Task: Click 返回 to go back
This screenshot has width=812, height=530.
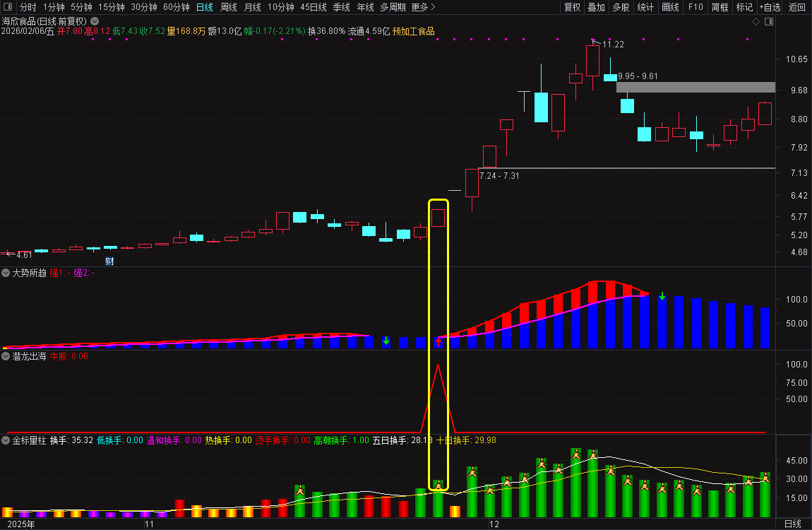Action: [x=796, y=7]
